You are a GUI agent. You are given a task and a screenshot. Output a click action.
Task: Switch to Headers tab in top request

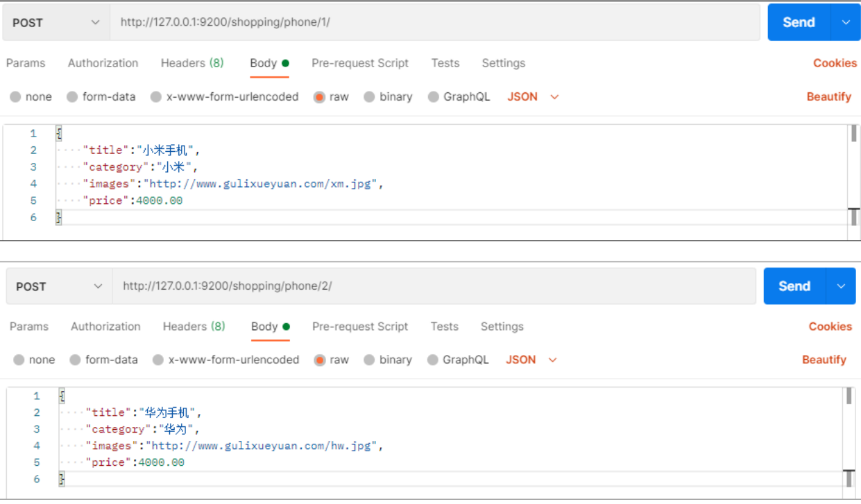click(x=192, y=63)
